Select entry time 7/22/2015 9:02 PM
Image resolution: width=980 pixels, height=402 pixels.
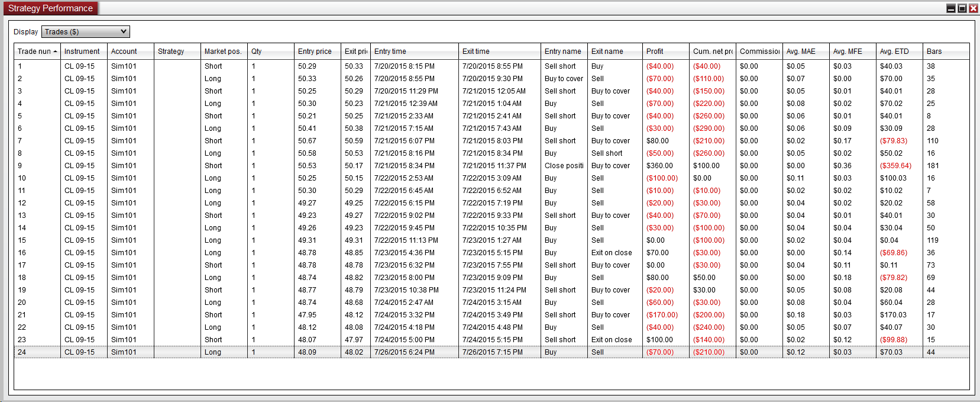point(405,216)
